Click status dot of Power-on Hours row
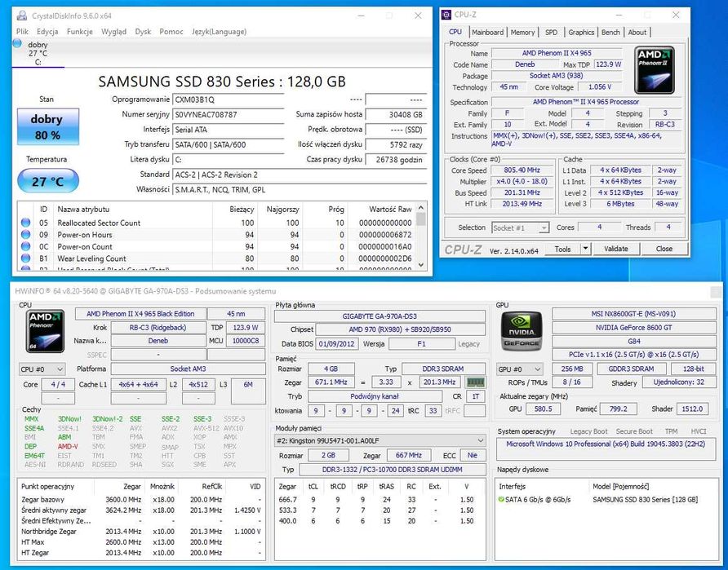 (26, 235)
